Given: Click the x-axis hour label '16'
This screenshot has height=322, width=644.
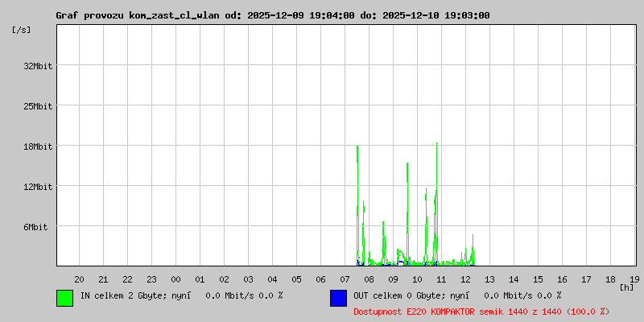Looking at the screenshot, I should point(562,279).
